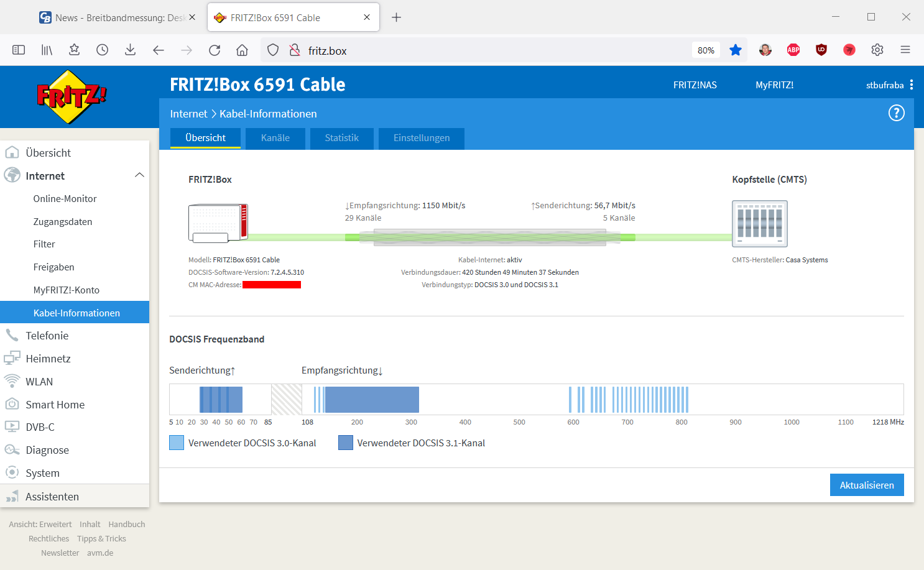Switch to the Einstellungen tab
Screen dimensions: 924x570
pos(422,138)
